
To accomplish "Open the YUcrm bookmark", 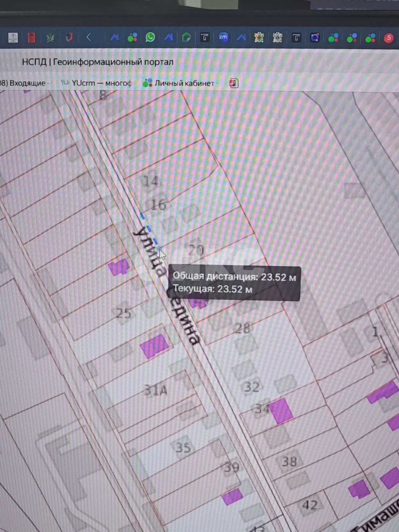I will 96,83.
